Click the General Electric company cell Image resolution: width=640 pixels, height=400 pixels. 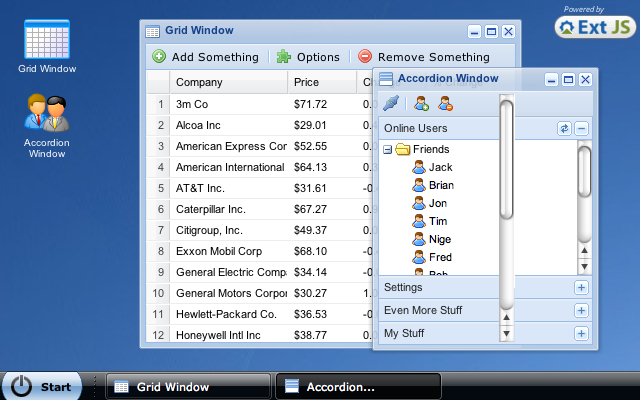(229, 272)
